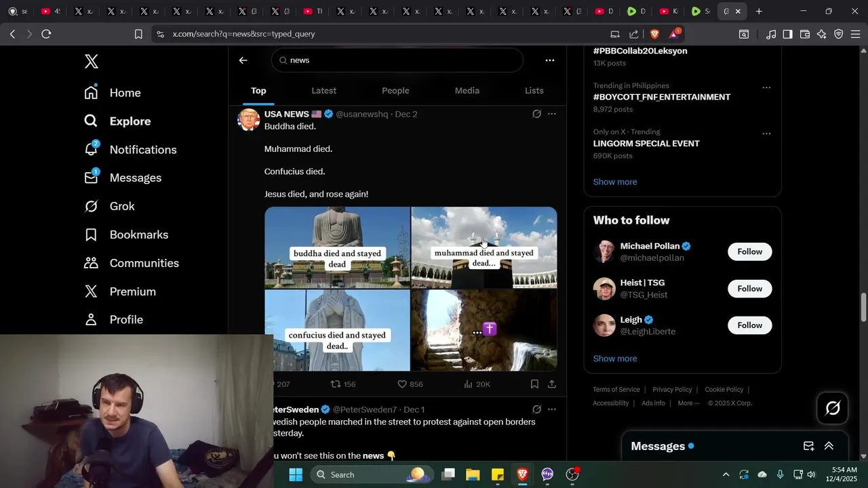868x488 pixels.
Task: Click the X search box containing news
Action: pyautogui.click(x=397, y=60)
